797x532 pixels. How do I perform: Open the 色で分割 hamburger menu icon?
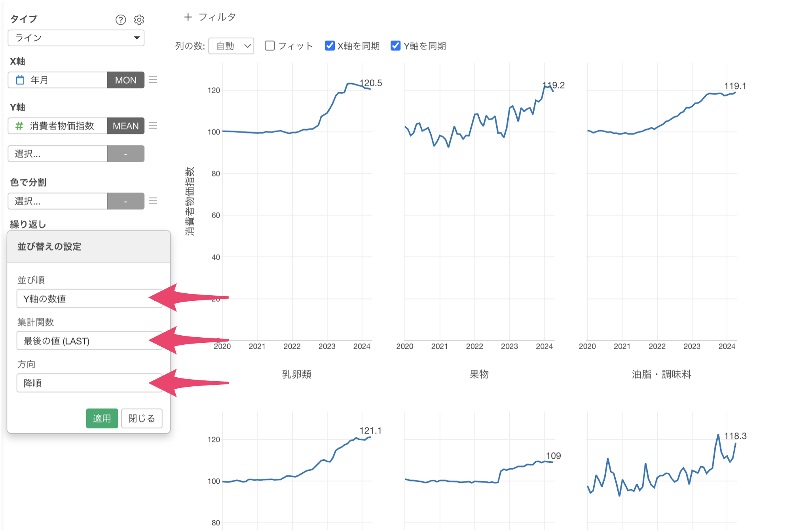153,201
